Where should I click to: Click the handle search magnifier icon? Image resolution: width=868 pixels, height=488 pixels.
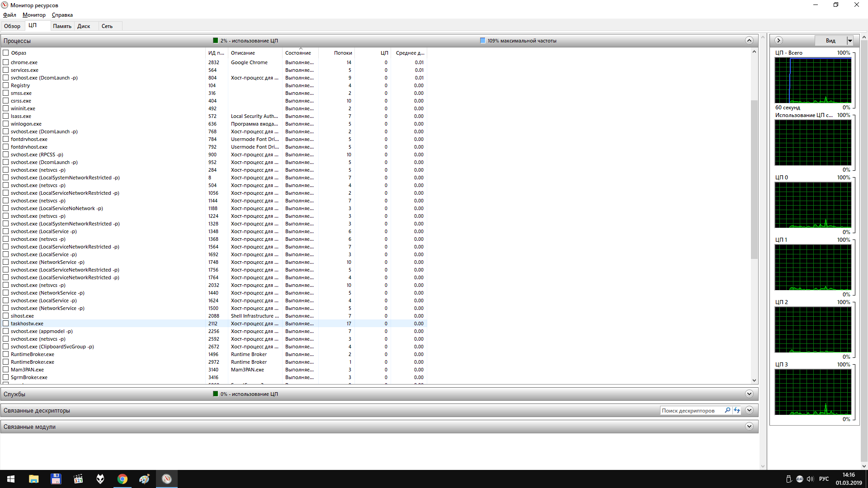pos(727,410)
